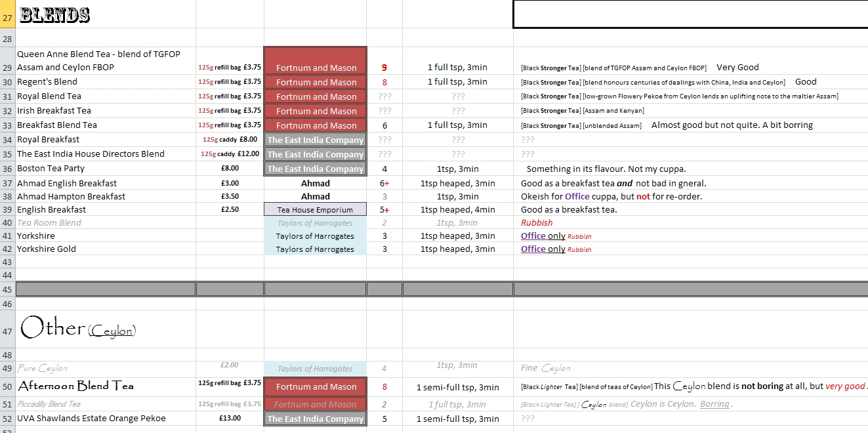Click the empty outlined cell in row 27
The height and width of the screenshot is (433, 868).
tap(690, 14)
